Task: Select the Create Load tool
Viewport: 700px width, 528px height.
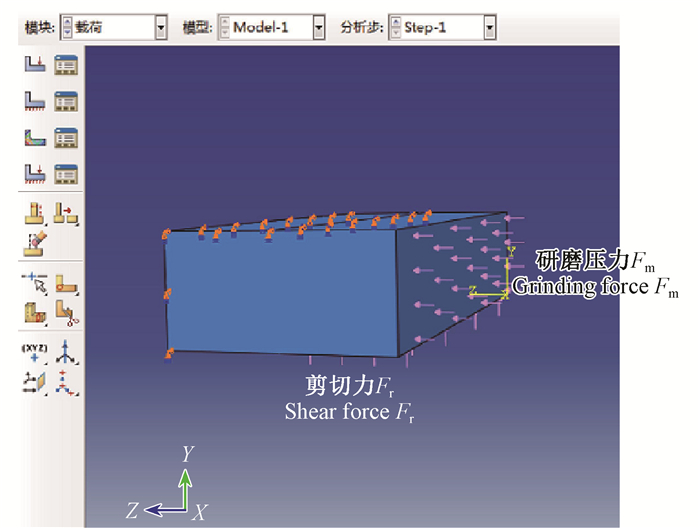Action: pos(35,66)
